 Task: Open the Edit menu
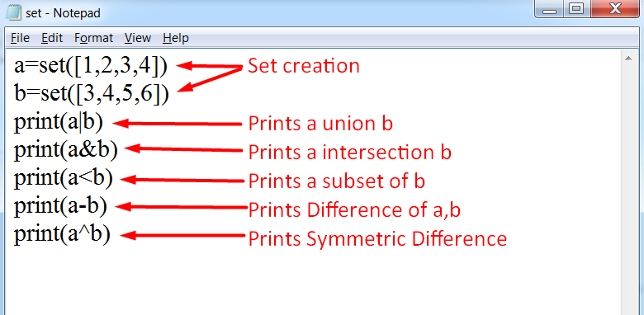pyautogui.click(x=52, y=38)
